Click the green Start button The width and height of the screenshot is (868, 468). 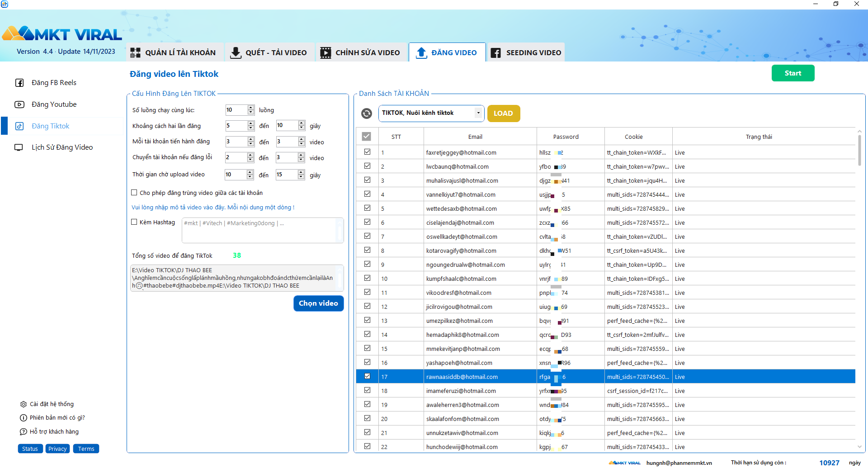(793, 73)
